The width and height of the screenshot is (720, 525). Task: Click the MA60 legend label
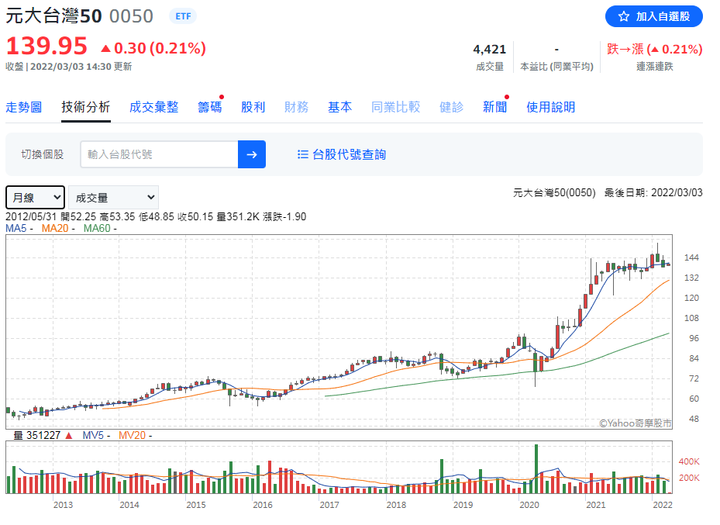pos(97,228)
